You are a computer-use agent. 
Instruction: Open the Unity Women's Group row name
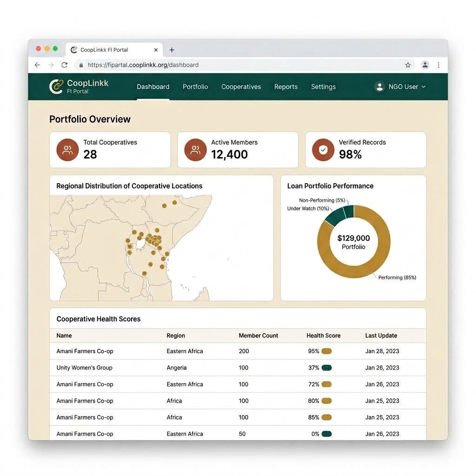tap(85, 368)
